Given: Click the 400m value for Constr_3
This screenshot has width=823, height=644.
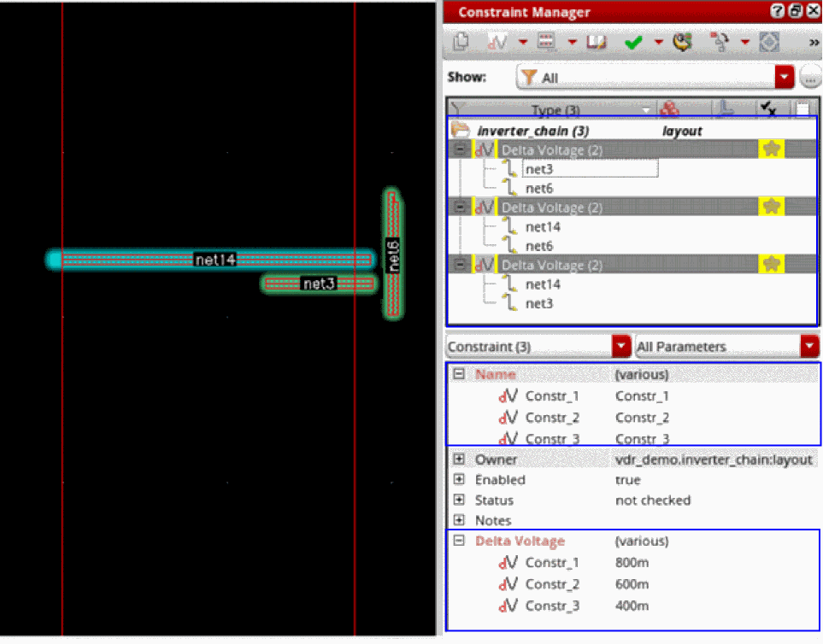Looking at the screenshot, I should click(632, 606).
